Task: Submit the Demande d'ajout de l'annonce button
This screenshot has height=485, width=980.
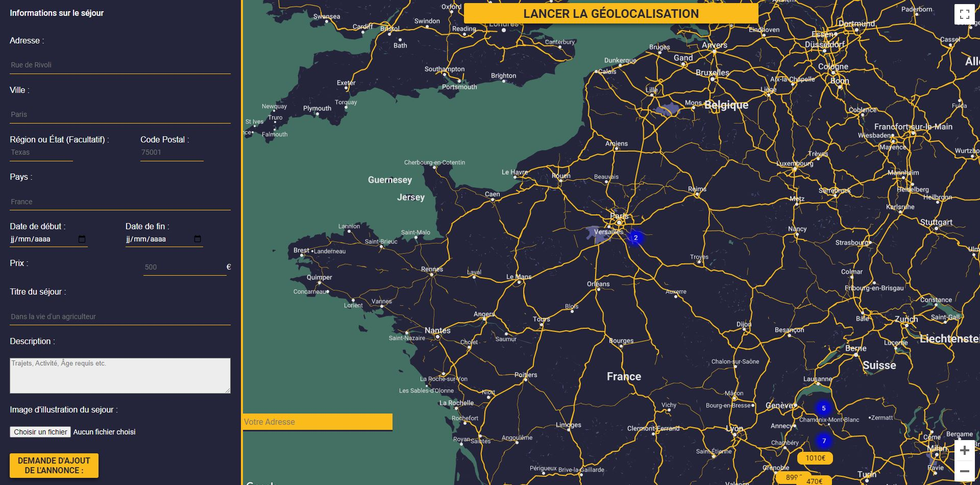Action: tap(54, 465)
